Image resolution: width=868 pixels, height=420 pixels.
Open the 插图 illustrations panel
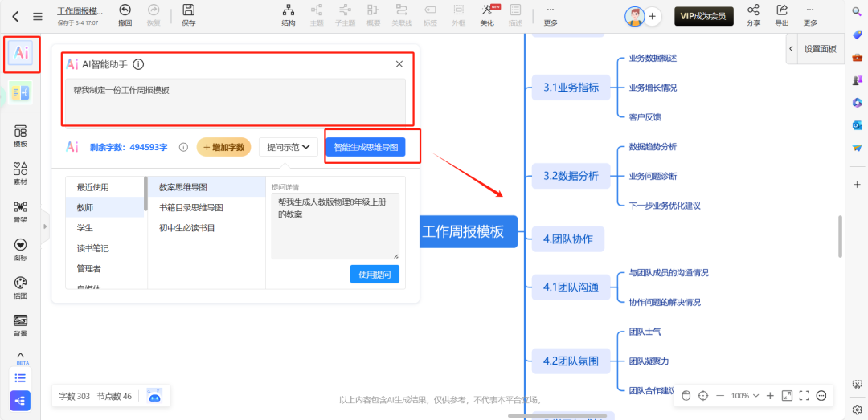pos(20,287)
